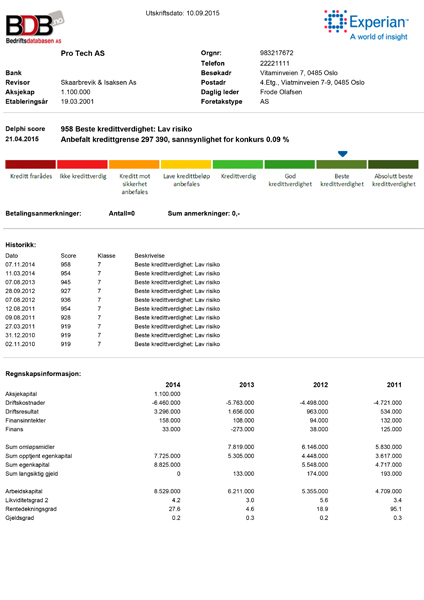Select the dark red Kreditt frarådes bar

click(x=31, y=164)
